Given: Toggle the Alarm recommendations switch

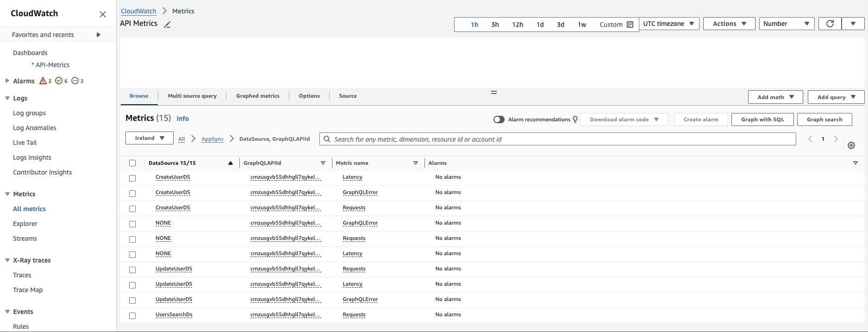Looking at the screenshot, I should click(x=499, y=119).
